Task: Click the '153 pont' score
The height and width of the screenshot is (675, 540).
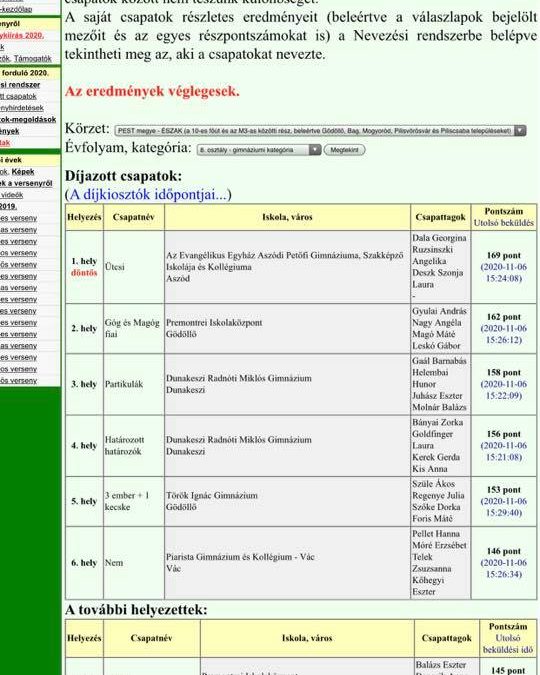Action: click(503, 489)
